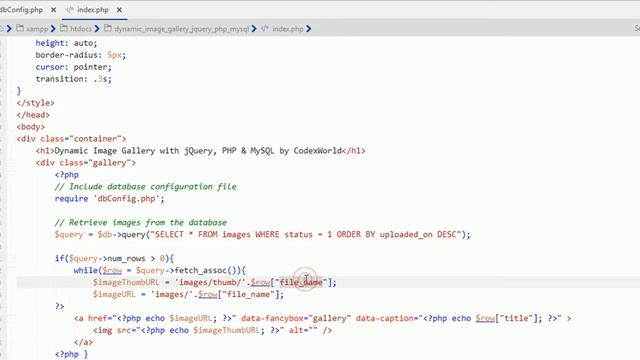Click the while($row = $query->fetch_assoc()) line
Viewport: 640px width, 360px height.
[x=160, y=271]
